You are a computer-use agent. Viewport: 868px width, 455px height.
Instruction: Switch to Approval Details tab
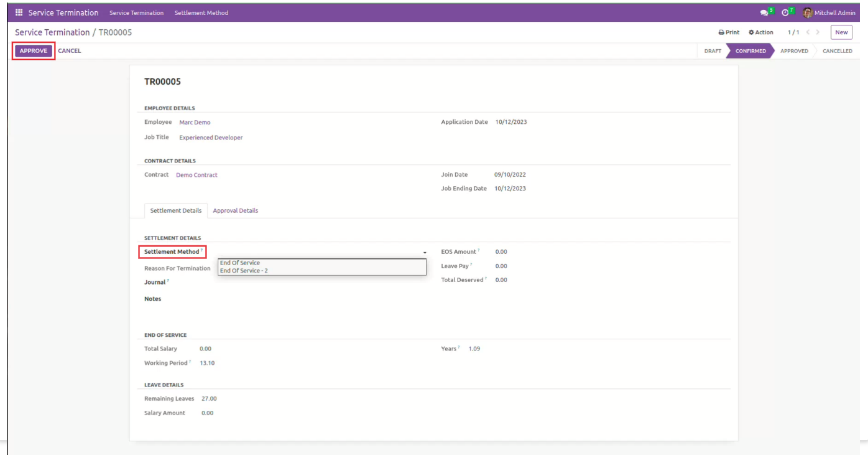point(235,210)
